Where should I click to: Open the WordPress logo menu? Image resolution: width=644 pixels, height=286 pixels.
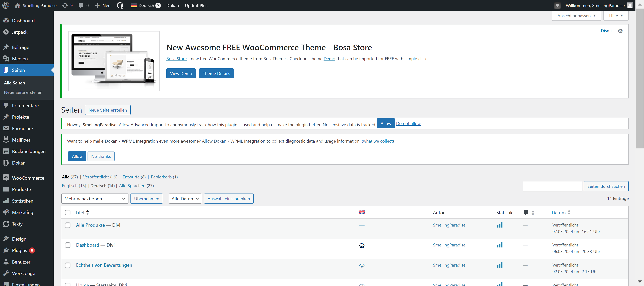pyautogui.click(x=6, y=5)
